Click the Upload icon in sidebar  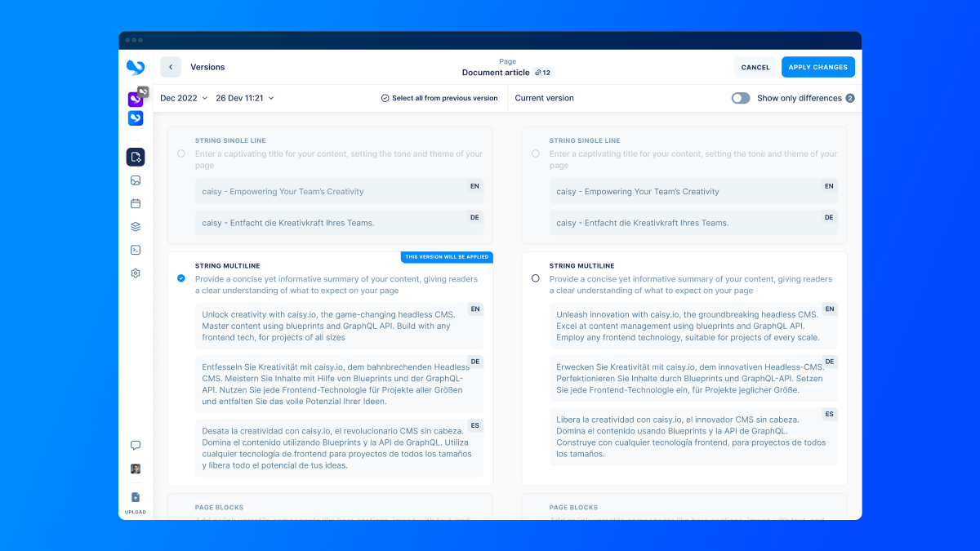coord(136,497)
